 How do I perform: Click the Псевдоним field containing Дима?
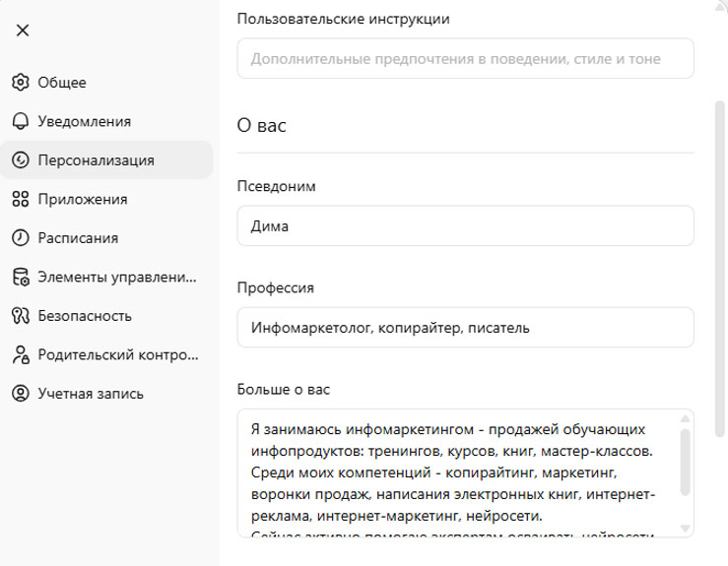click(x=465, y=225)
